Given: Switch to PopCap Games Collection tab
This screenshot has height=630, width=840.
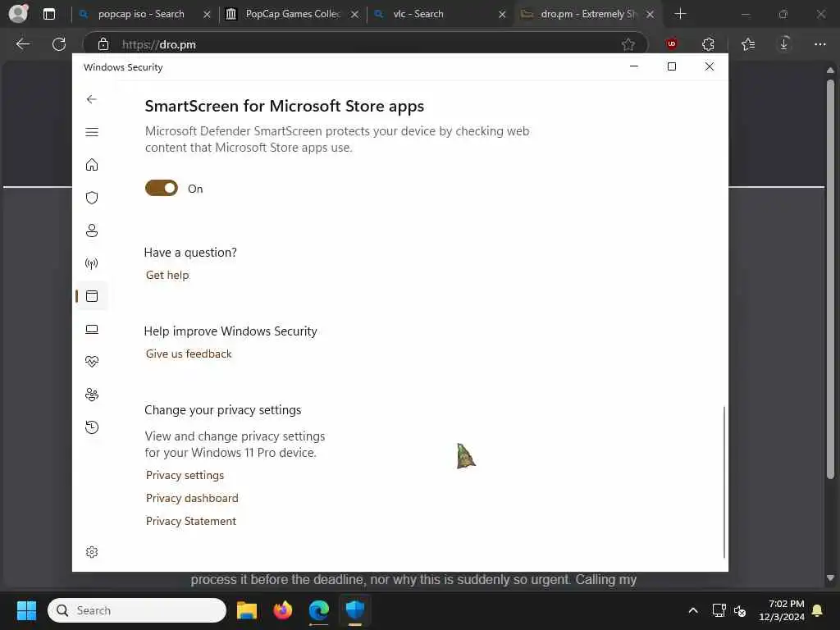Looking at the screenshot, I should click(293, 14).
